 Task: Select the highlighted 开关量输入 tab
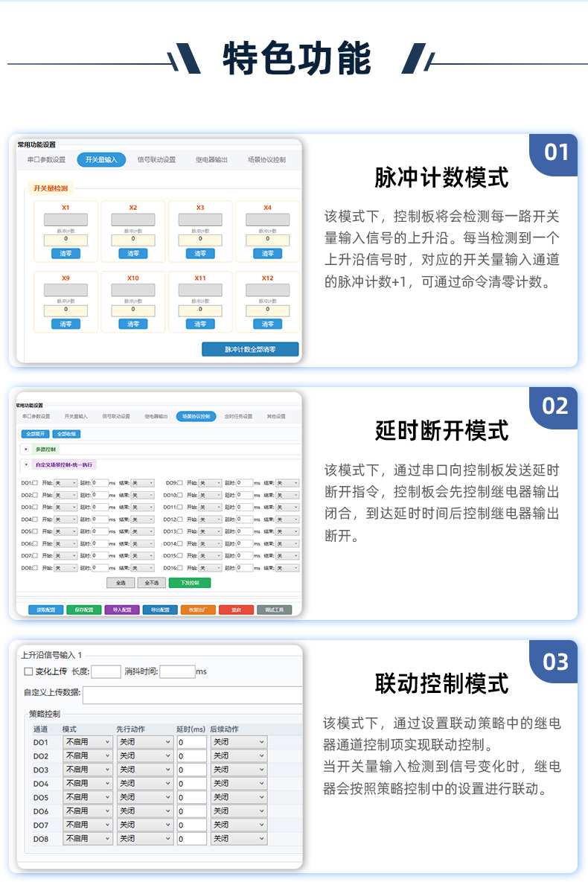pyautogui.click(x=101, y=160)
